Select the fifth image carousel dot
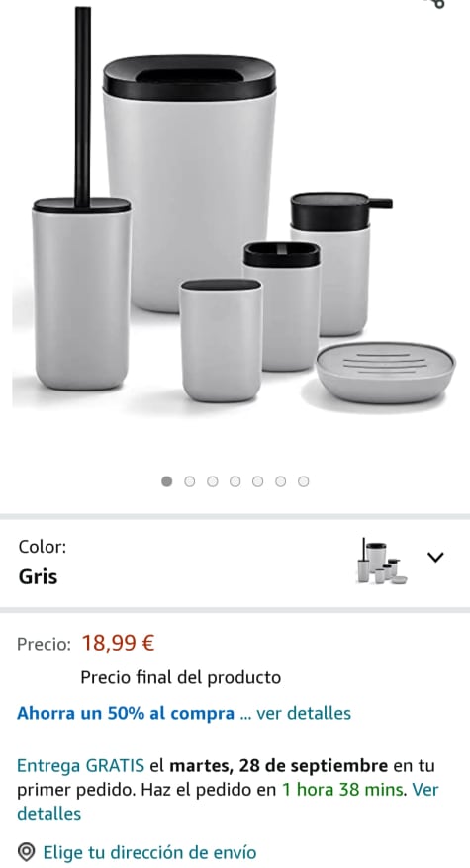 (x=257, y=481)
